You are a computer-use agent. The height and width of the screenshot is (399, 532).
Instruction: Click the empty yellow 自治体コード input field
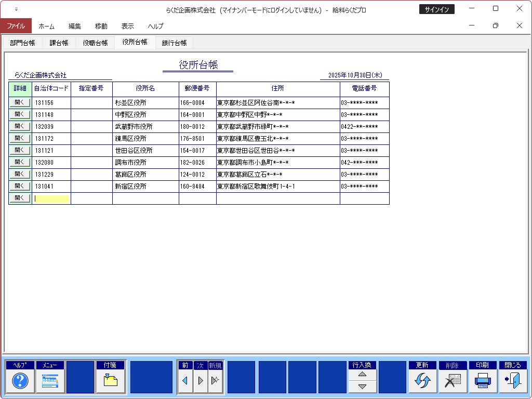pos(51,198)
